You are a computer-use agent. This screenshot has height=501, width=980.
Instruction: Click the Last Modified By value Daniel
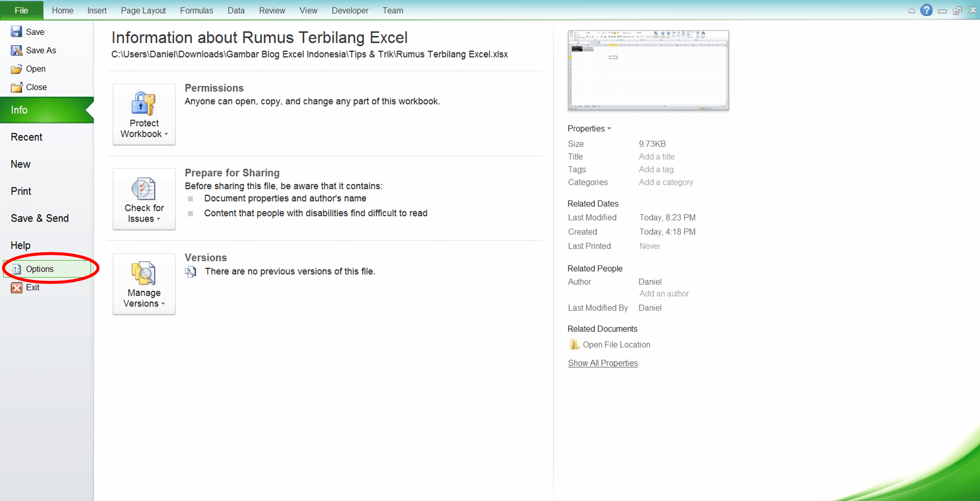650,308
